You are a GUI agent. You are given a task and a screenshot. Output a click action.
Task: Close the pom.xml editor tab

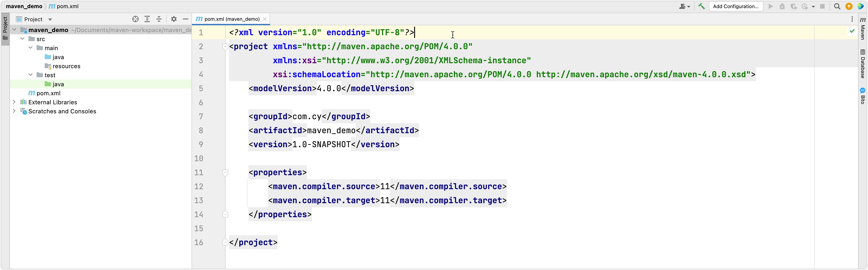pos(265,19)
